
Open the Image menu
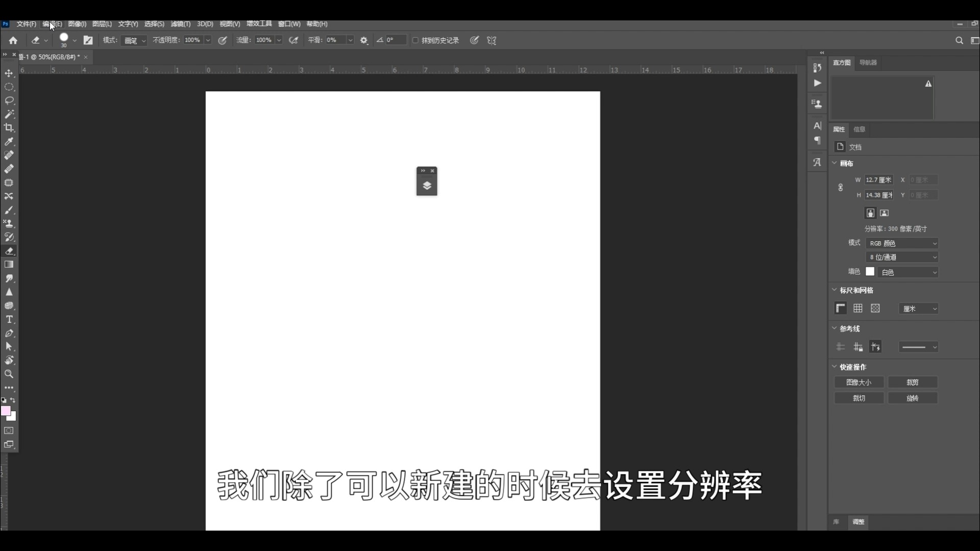pos(77,24)
